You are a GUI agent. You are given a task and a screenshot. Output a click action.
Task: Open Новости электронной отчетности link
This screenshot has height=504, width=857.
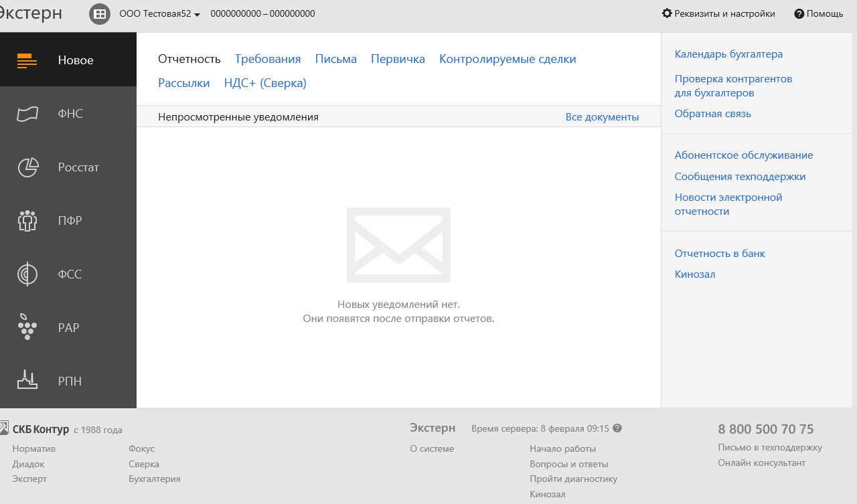[x=728, y=204]
